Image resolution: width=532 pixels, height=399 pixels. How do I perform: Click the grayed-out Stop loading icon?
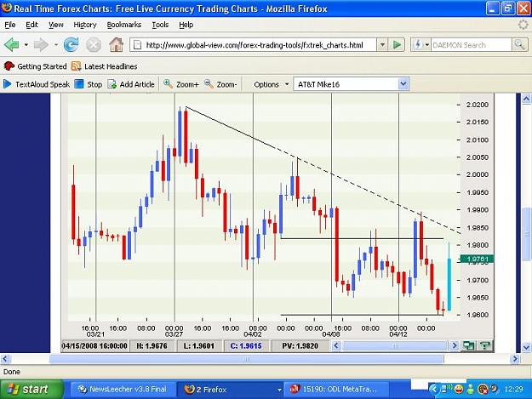[x=94, y=45]
